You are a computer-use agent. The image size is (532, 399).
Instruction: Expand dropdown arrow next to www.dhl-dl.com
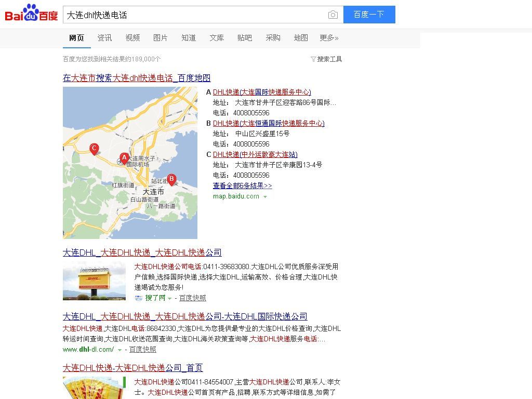tap(119, 350)
